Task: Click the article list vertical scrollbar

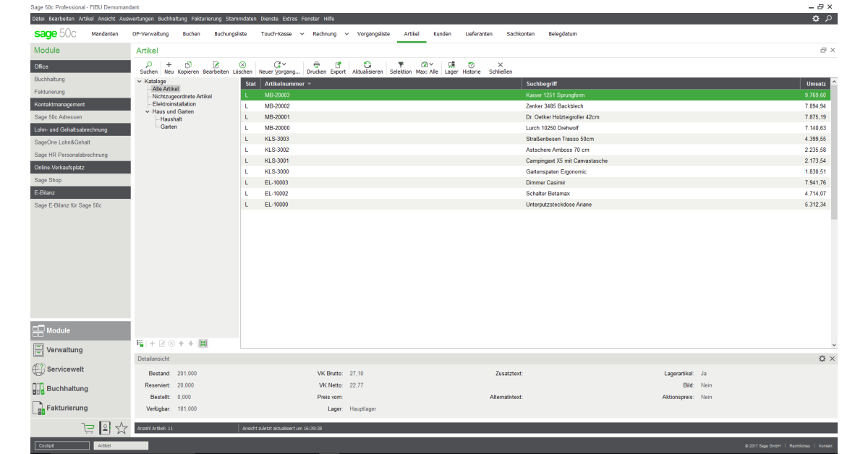Action: coord(834,152)
